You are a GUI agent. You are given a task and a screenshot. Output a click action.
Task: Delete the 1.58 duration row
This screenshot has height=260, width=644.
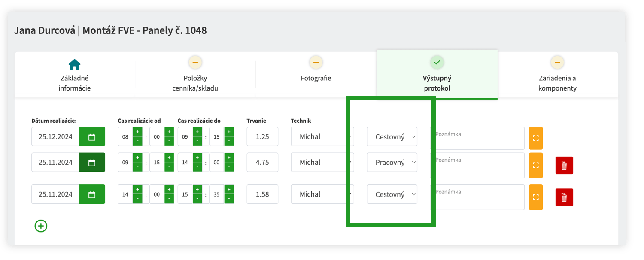564,197
